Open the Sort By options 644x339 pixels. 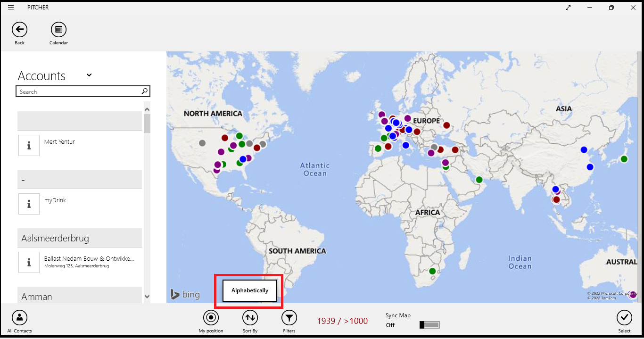pos(250,318)
